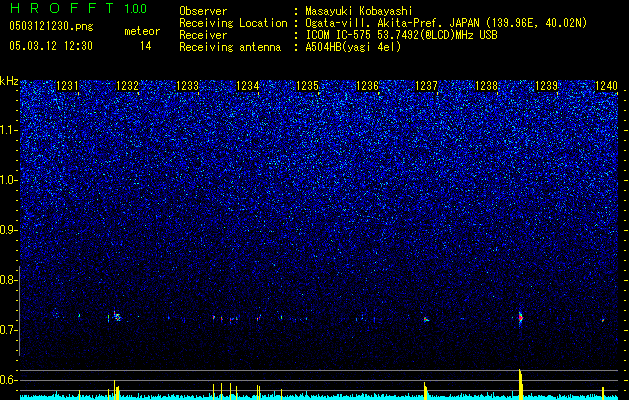Click the "Observer" field label

[x=203, y=11]
